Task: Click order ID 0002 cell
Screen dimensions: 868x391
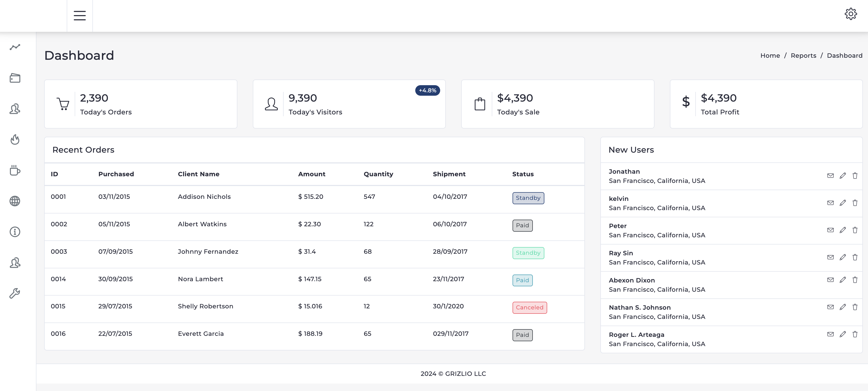Action: 59,224
